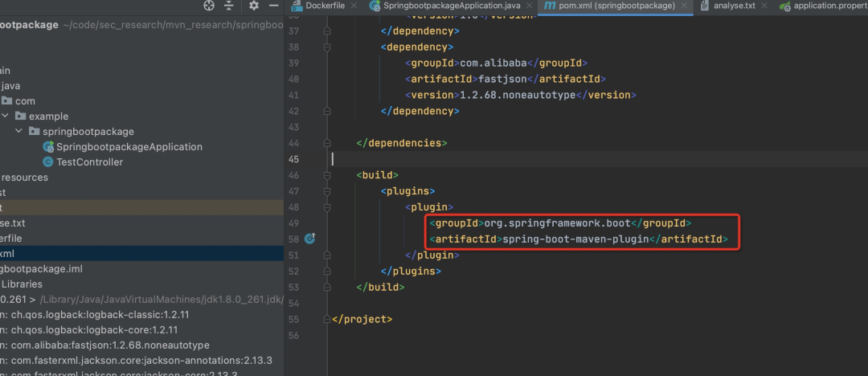
Task: Click the TestController class icon in tree
Action: pos(48,162)
